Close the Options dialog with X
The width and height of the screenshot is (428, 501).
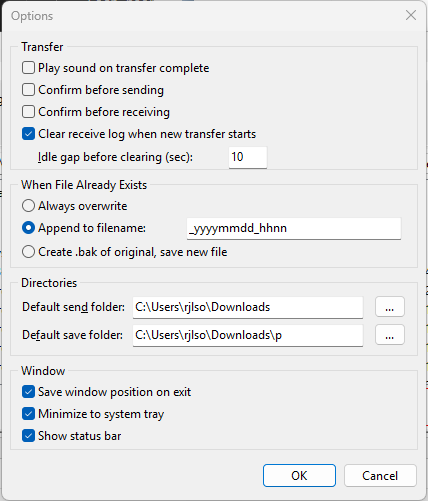(x=411, y=15)
